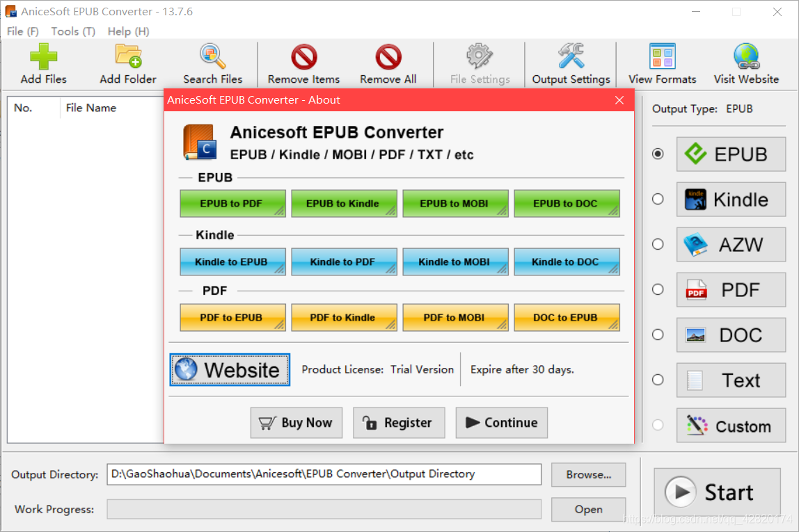The image size is (799, 532).
Task: Select the Custom radio button
Action: [x=658, y=425]
